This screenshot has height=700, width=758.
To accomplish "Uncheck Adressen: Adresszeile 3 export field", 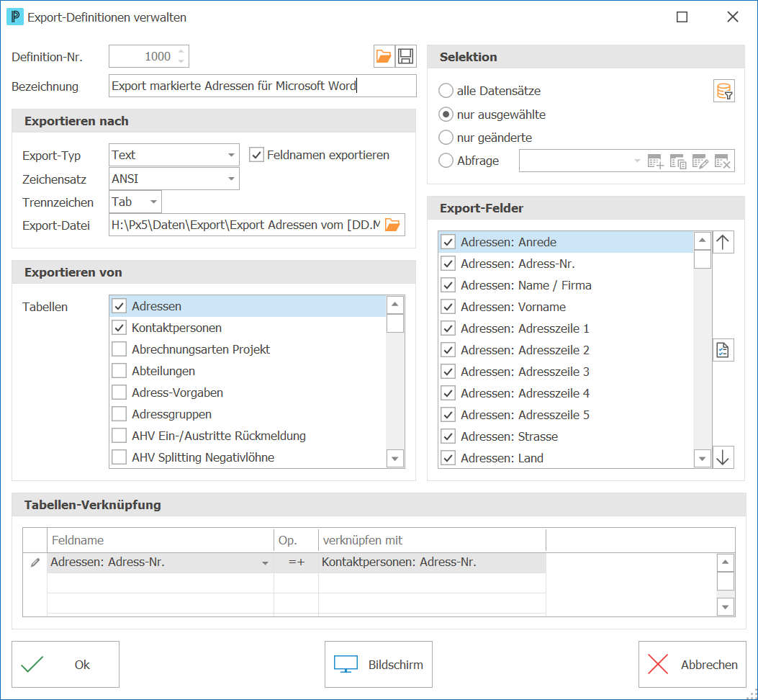I will tap(448, 372).
